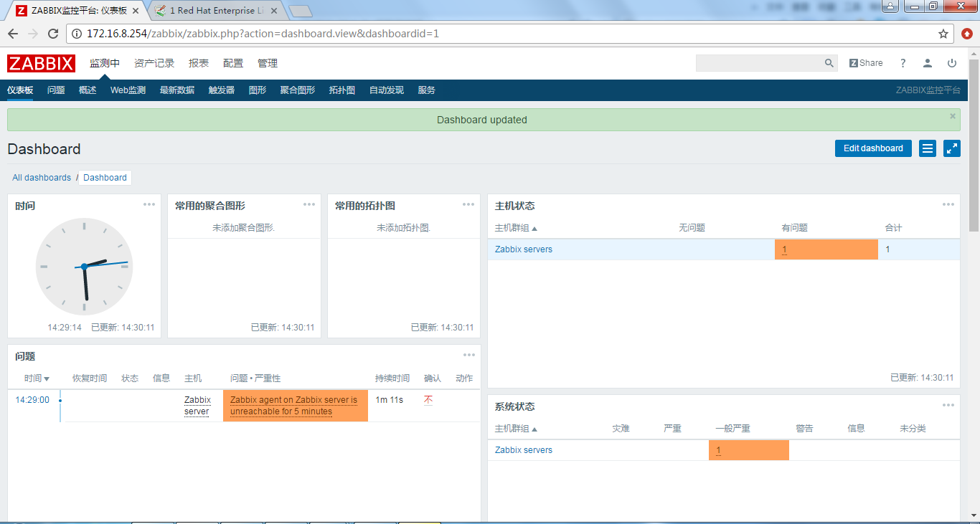Open the 服务 submenu page
The width and height of the screenshot is (980, 524).
pos(427,90)
